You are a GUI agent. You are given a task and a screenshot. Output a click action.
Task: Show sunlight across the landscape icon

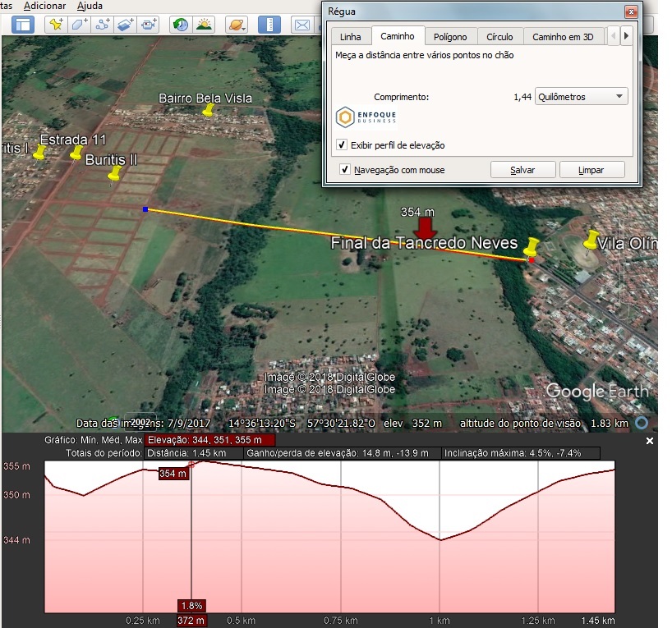[x=204, y=25]
